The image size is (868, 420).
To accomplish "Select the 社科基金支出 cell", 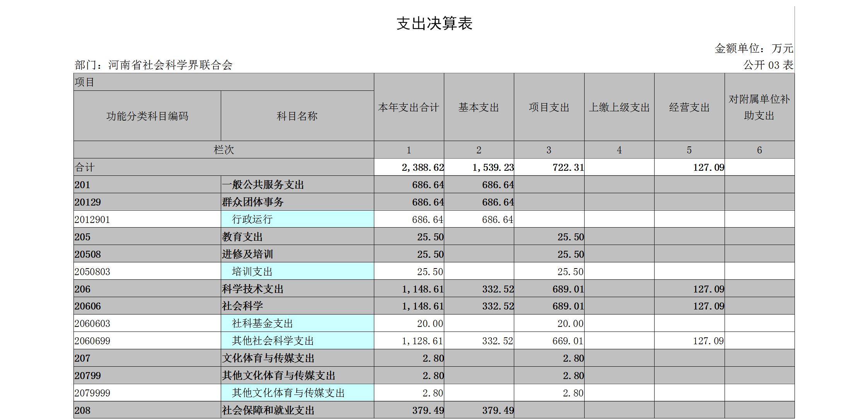I will 297,323.
